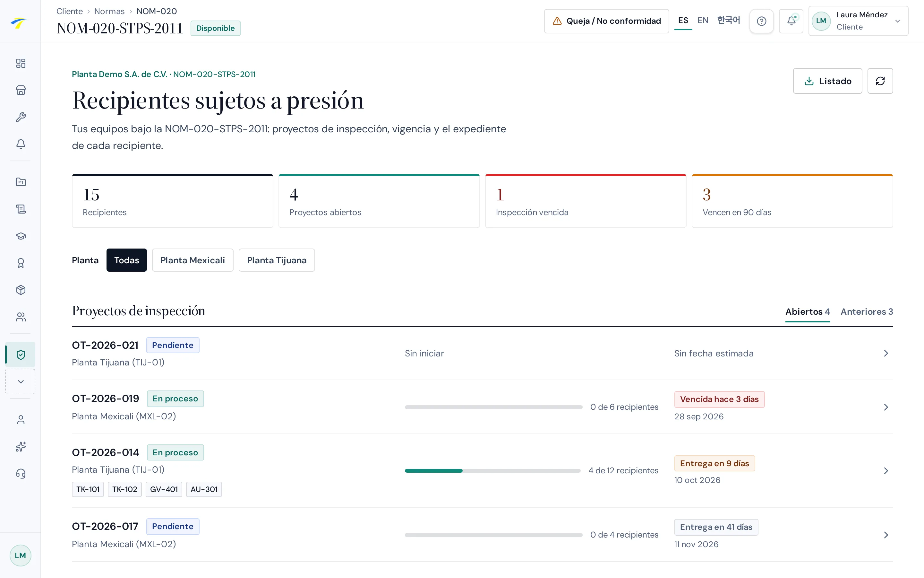Switch language to 한국어
This screenshot has height=578, width=924.
(729, 20)
